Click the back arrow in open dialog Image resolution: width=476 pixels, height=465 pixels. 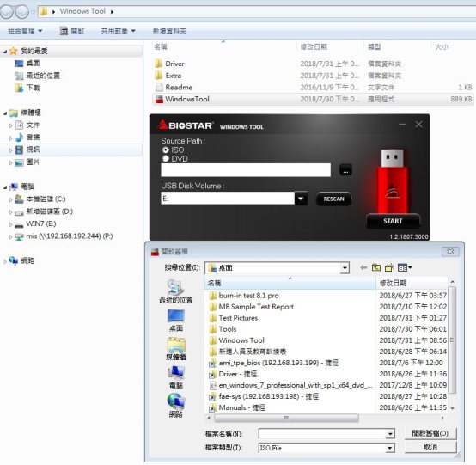363,267
